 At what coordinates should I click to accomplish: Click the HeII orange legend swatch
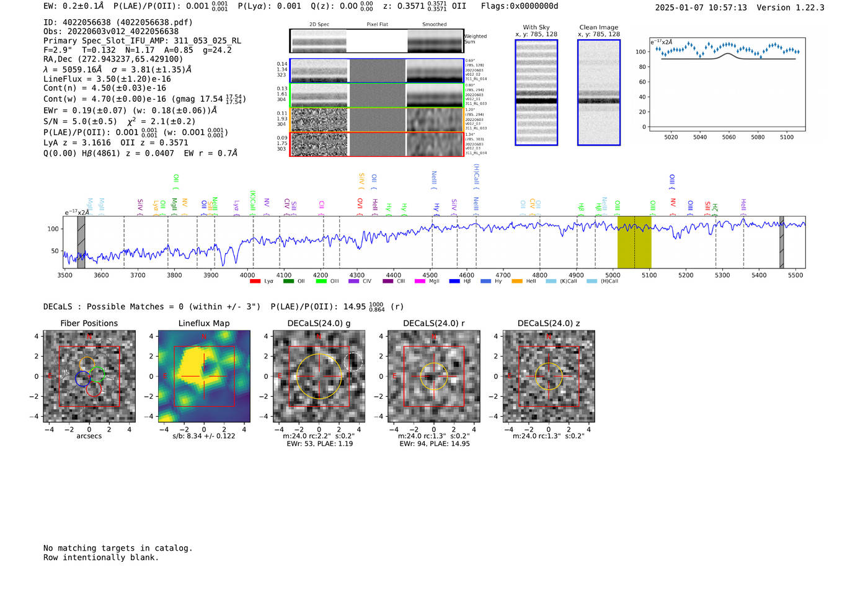517,281
